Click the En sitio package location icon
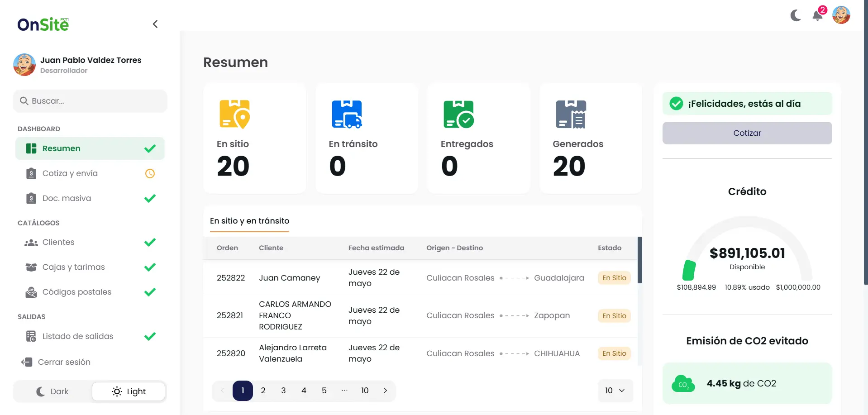The image size is (868, 415). [234, 114]
